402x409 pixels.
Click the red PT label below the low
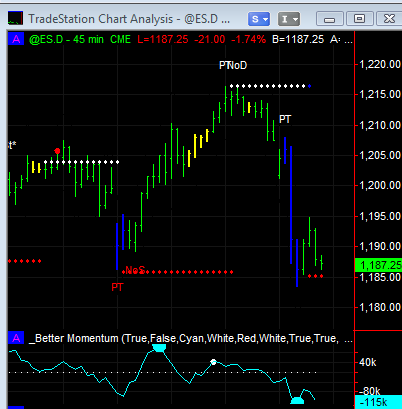pos(117,287)
